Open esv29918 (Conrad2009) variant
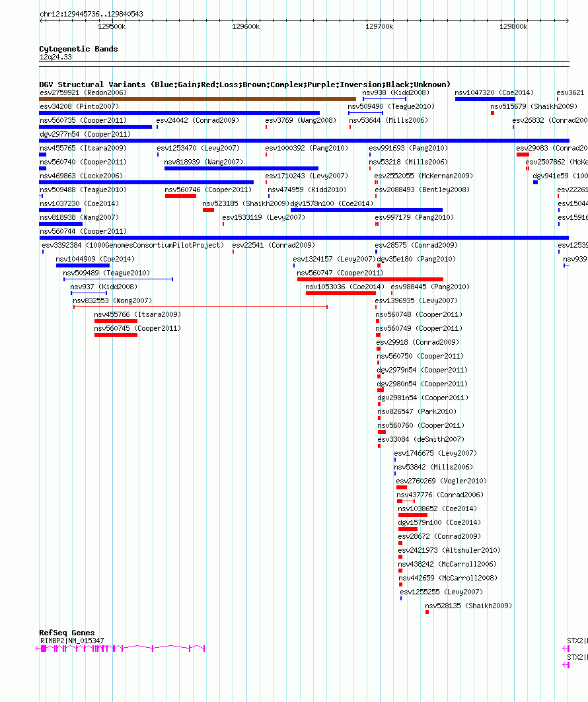Screen dimensions: 588x702 (x=418, y=343)
